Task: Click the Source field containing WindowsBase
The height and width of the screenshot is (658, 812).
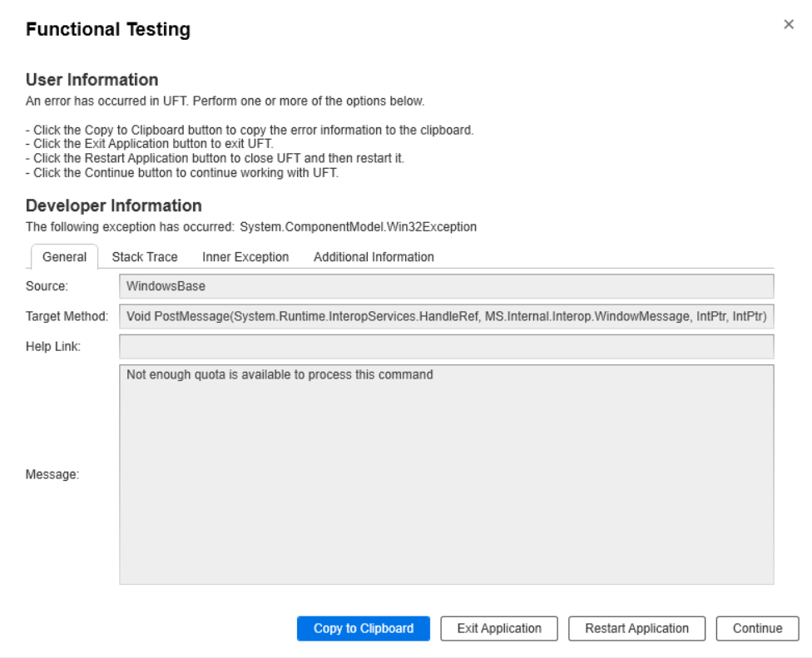Action: click(447, 286)
